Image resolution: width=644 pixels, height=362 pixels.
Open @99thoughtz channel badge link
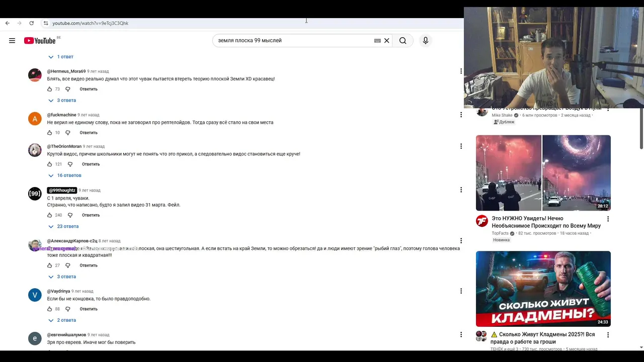[x=62, y=191]
